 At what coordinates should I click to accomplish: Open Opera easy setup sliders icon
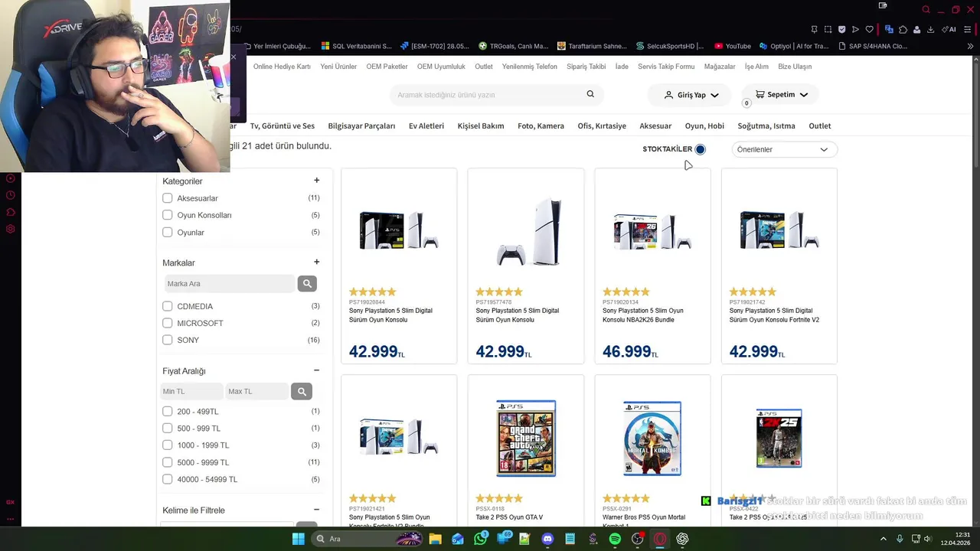pos(968,30)
